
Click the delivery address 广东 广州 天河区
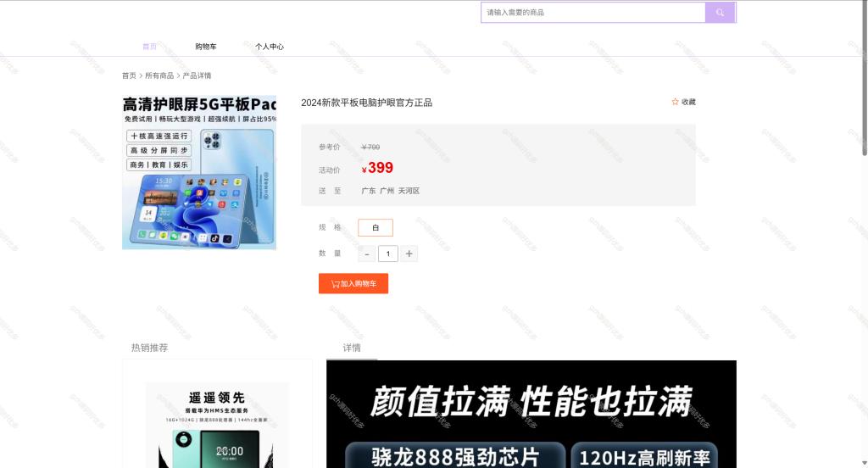[390, 191]
